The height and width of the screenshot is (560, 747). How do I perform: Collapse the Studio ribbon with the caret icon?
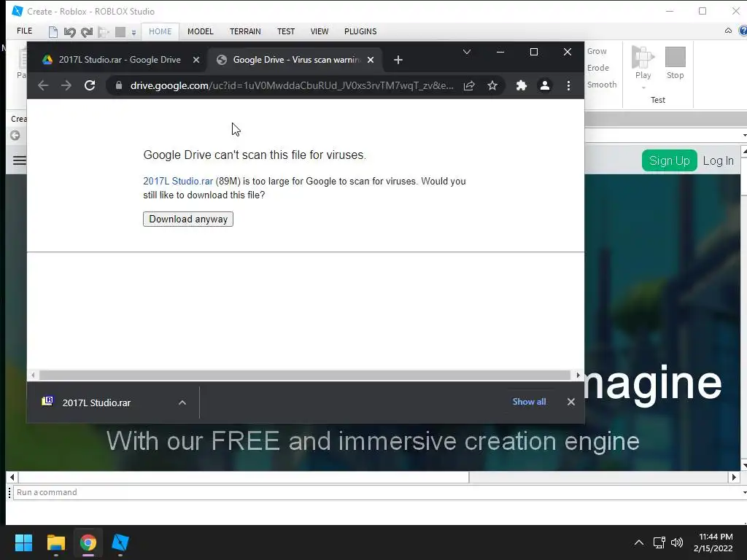tap(728, 31)
